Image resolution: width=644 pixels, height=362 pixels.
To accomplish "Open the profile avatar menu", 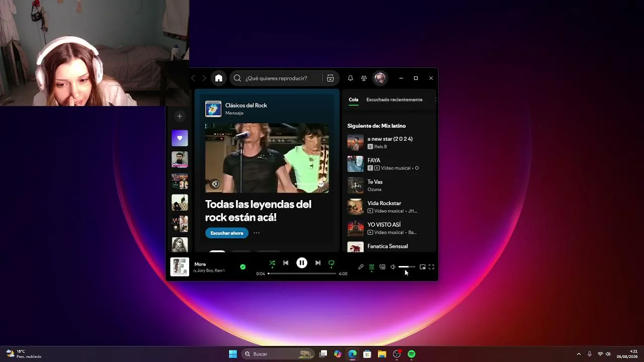I will (x=380, y=78).
